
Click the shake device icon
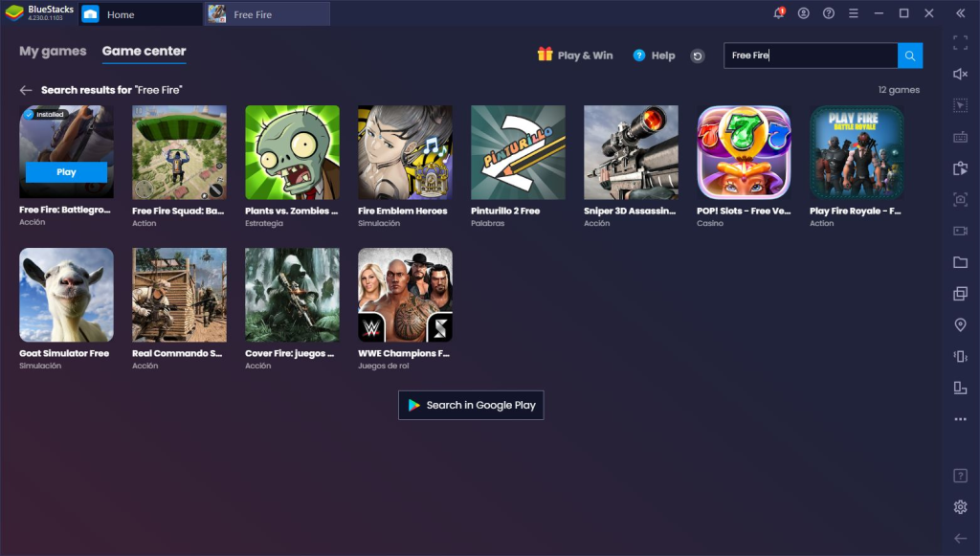pos(960,356)
